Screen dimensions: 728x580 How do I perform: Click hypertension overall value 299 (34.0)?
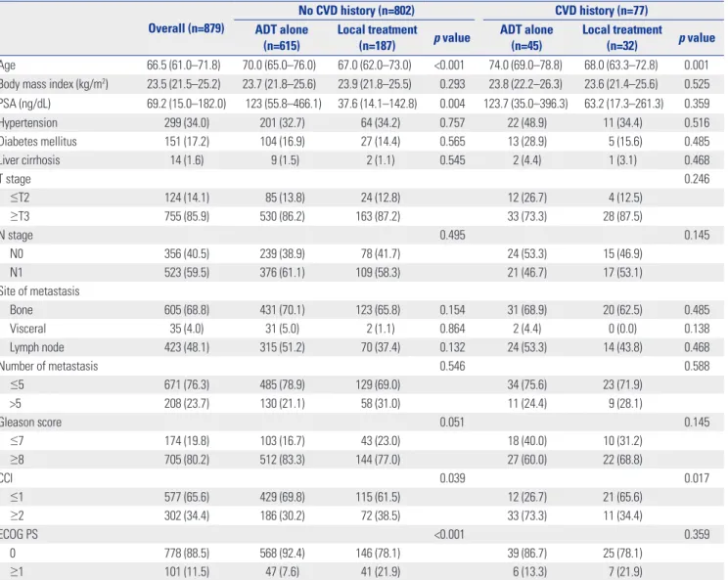tap(187, 123)
